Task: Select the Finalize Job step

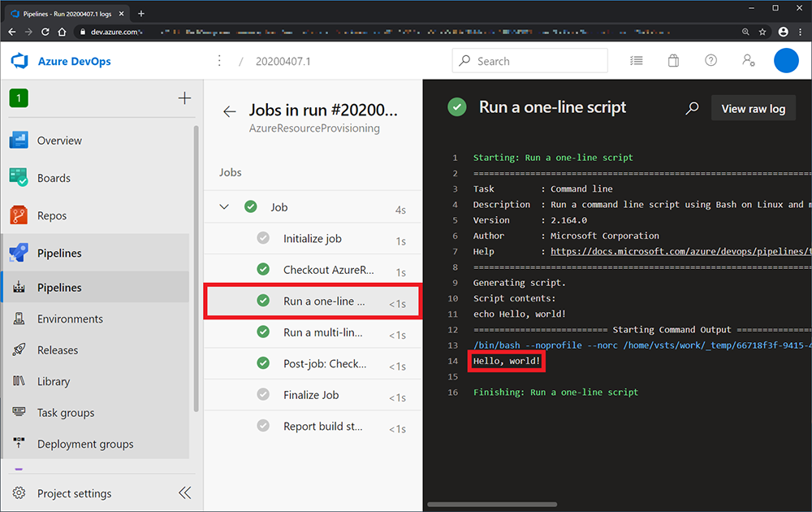Action: [x=313, y=395]
